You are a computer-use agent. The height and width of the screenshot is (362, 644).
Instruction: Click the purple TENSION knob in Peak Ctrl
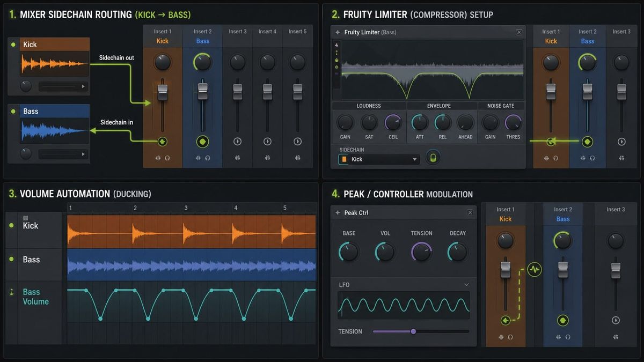pyautogui.click(x=421, y=252)
